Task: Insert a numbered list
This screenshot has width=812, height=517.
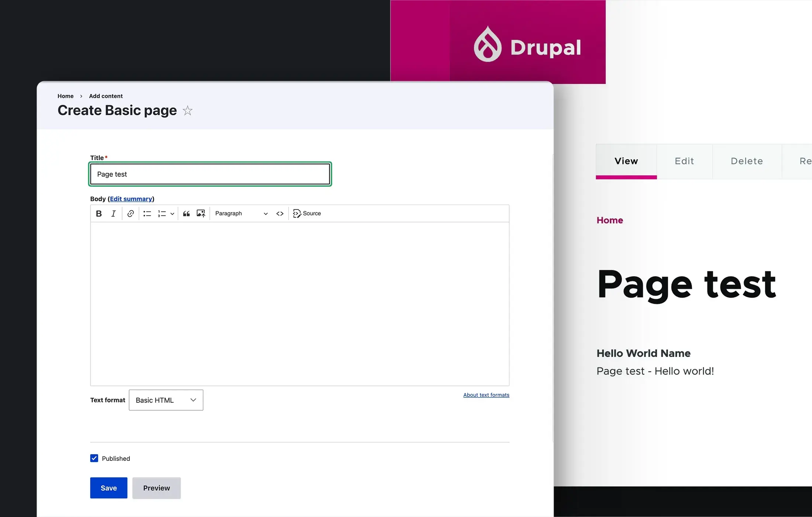Action: coord(162,213)
